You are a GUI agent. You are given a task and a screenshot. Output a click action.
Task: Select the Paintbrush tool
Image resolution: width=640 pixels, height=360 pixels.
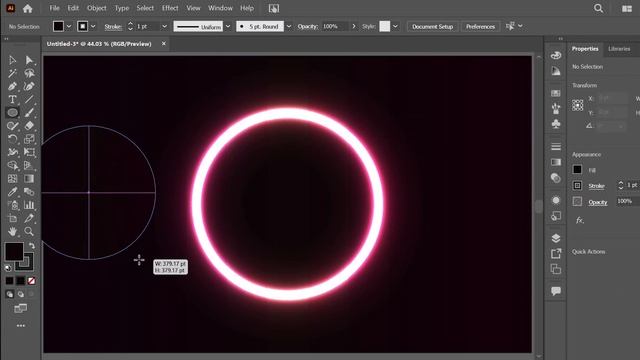(x=29, y=113)
